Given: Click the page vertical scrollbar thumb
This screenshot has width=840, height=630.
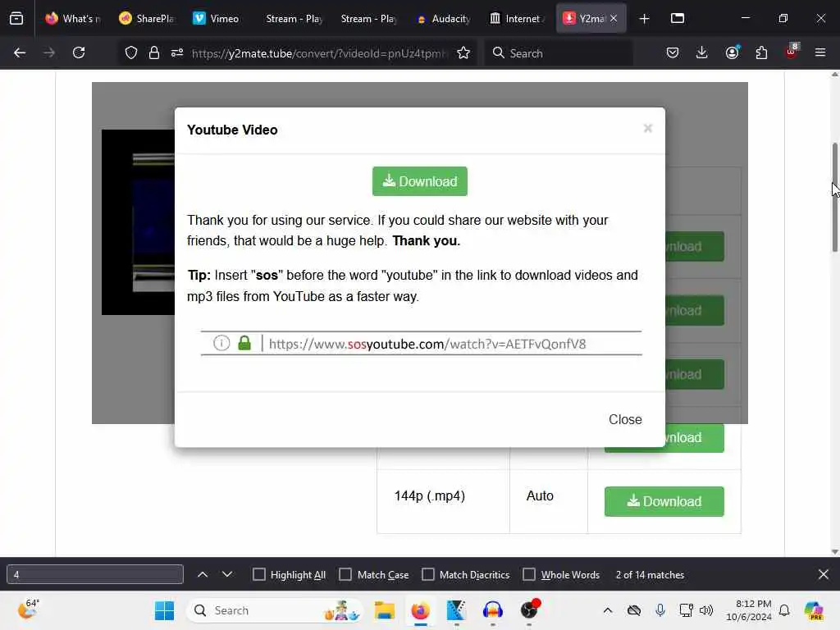Looking at the screenshot, I should [834, 197].
